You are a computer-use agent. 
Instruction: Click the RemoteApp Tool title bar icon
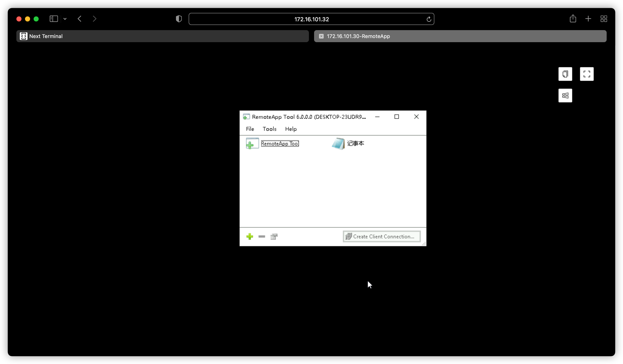pyautogui.click(x=246, y=117)
